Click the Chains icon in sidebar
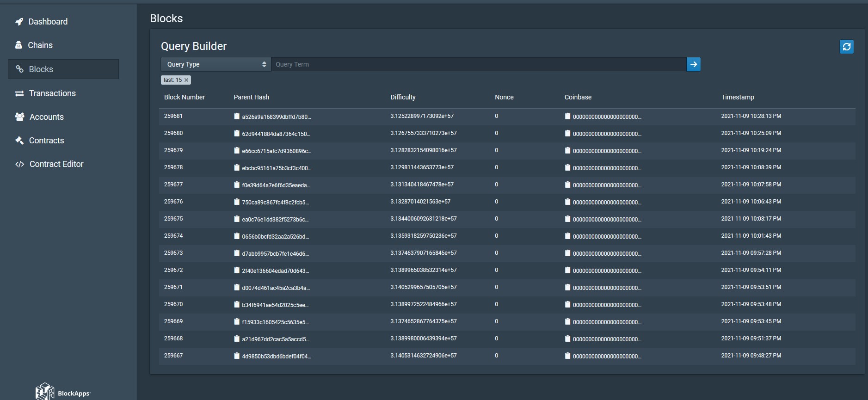 point(18,45)
